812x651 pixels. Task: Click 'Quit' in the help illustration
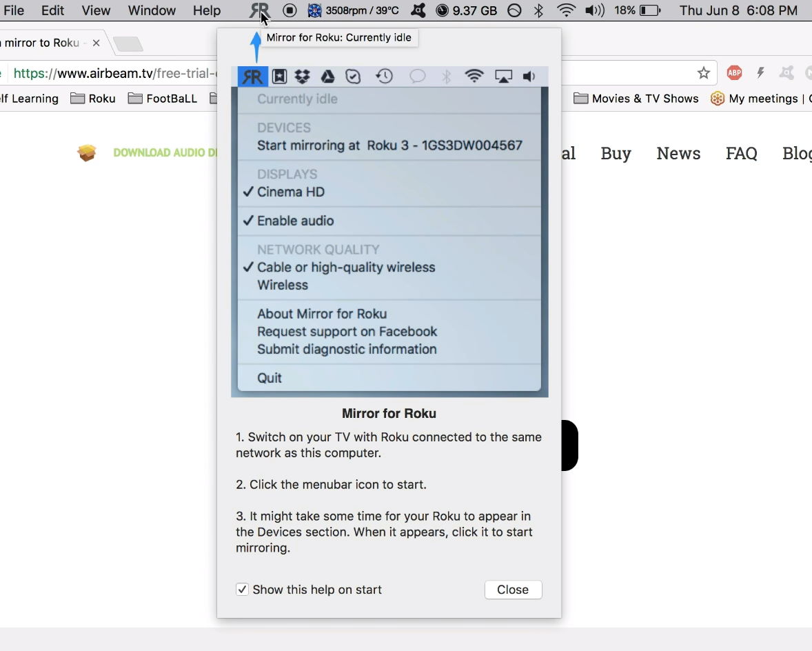point(270,378)
